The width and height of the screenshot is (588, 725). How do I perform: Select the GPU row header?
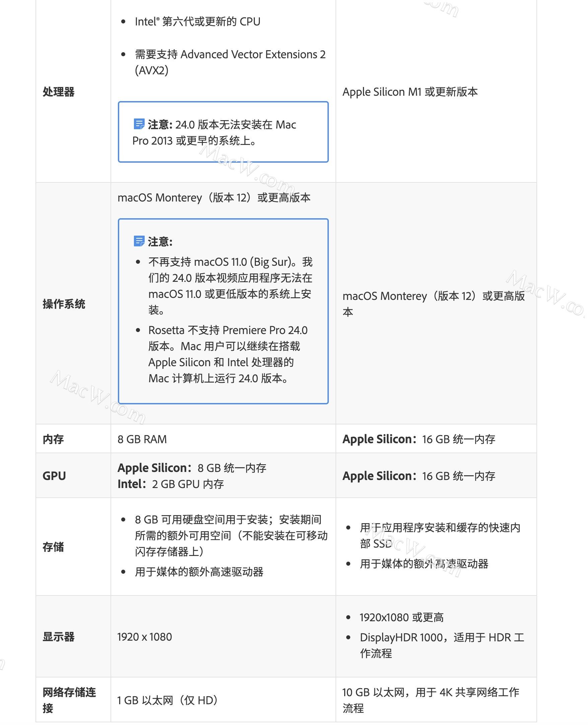tap(54, 476)
